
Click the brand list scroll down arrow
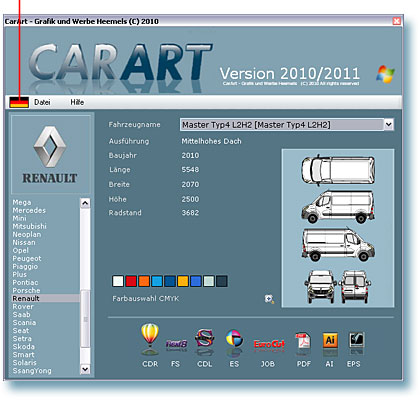coord(85,369)
